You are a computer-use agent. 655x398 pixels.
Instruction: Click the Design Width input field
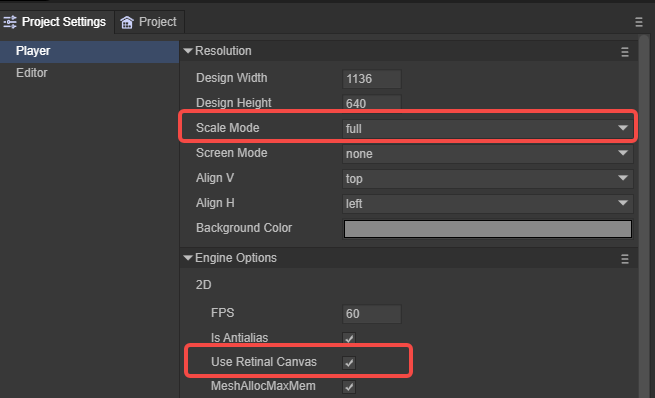(x=372, y=79)
